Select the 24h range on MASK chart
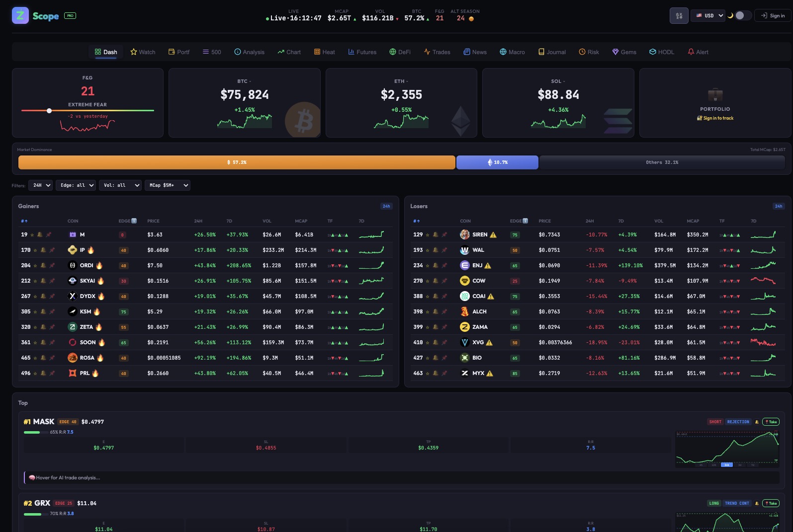The image size is (793, 532). (x=727, y=465)
